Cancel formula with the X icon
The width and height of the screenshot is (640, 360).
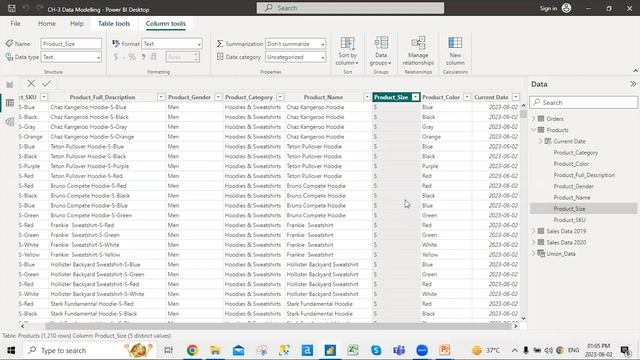coord(31,84)
